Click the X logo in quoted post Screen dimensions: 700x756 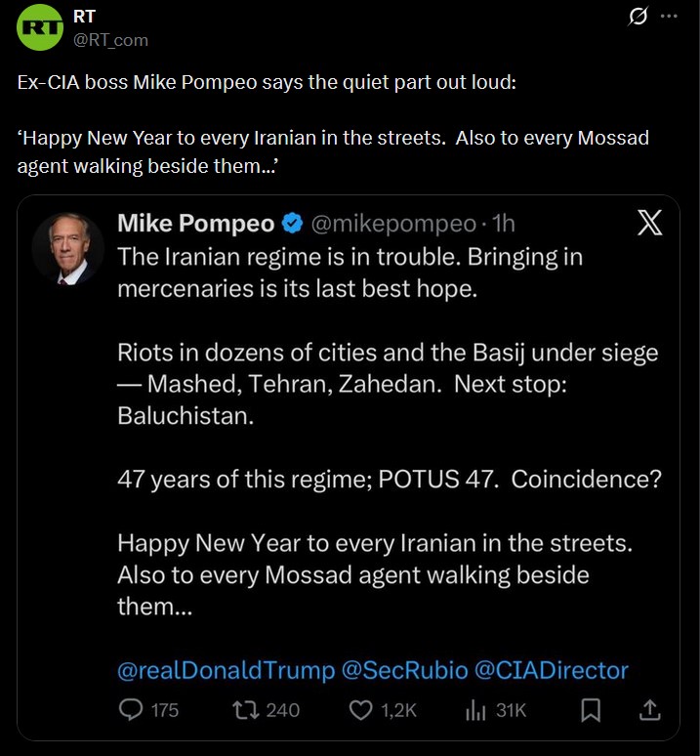coord(648,224)
